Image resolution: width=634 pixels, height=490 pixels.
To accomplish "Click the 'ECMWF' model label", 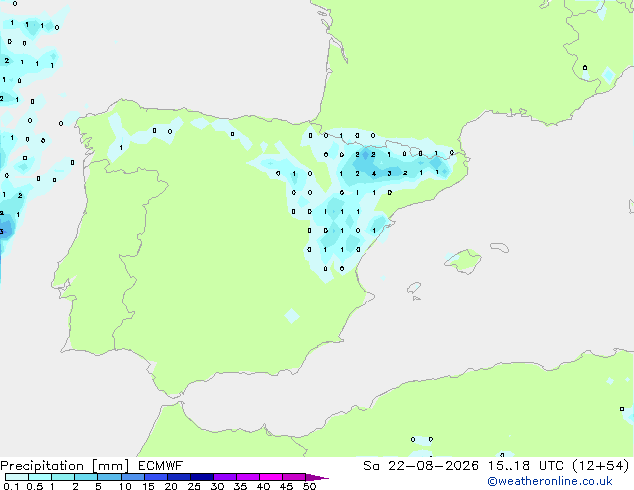I will click(x=161, y=466).
